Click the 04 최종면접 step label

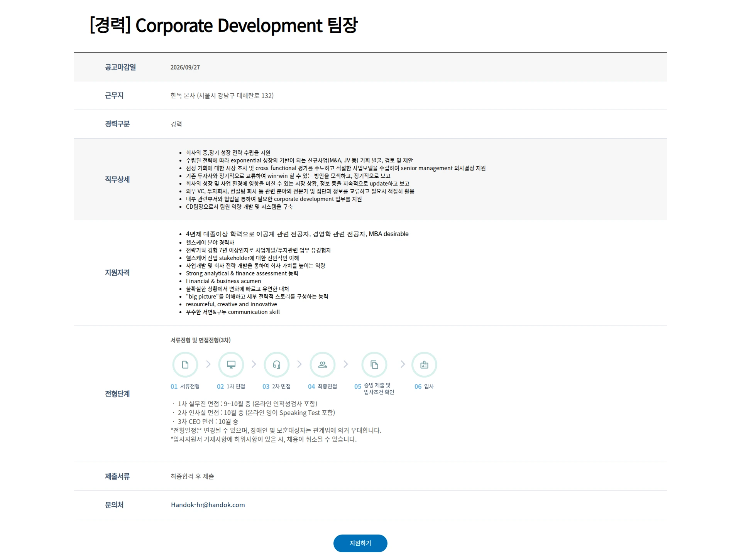(x=323, y=386)
